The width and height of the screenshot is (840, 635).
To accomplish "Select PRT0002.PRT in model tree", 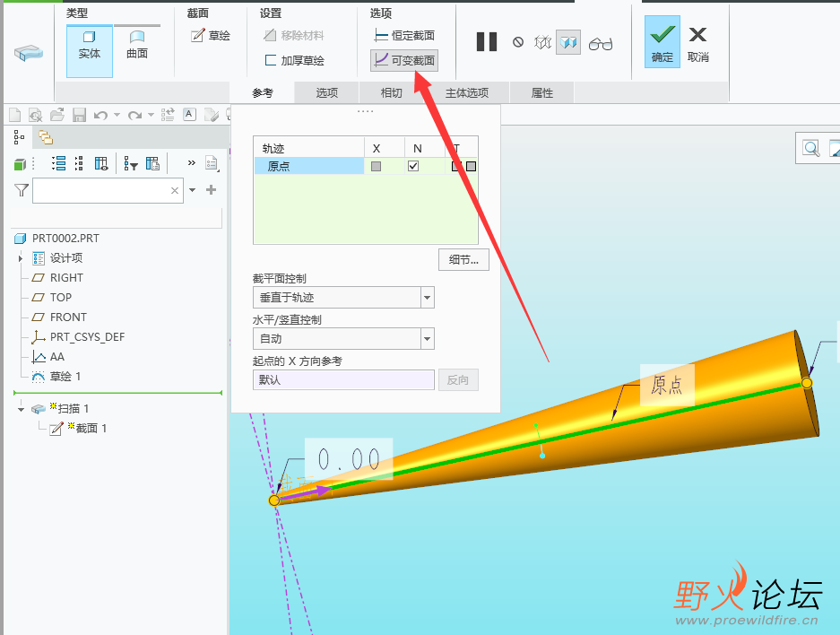I will [65, 238].
